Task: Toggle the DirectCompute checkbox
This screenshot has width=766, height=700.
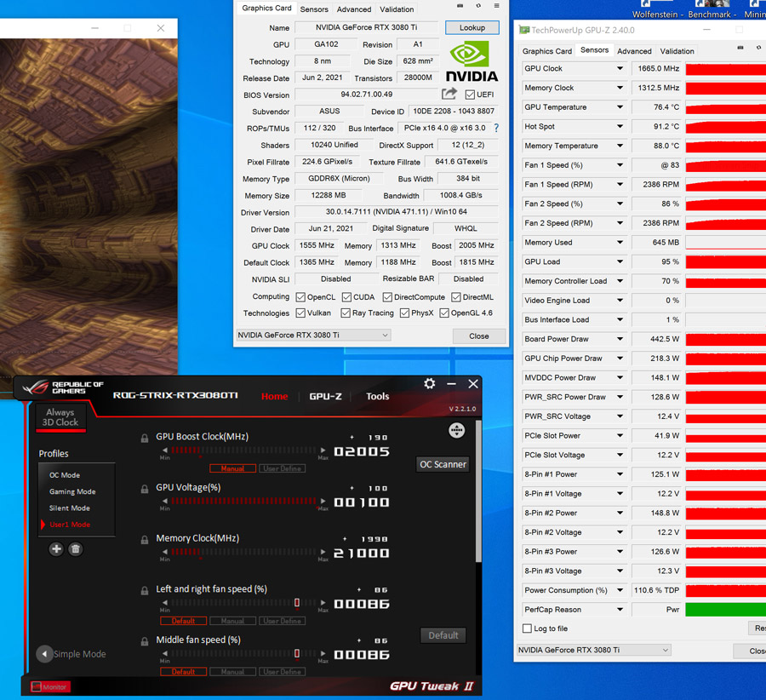Action: coord(387,297)
